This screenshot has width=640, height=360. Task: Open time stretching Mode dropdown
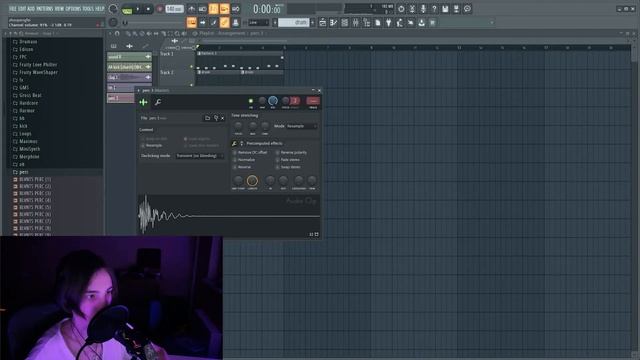(302, 126)
